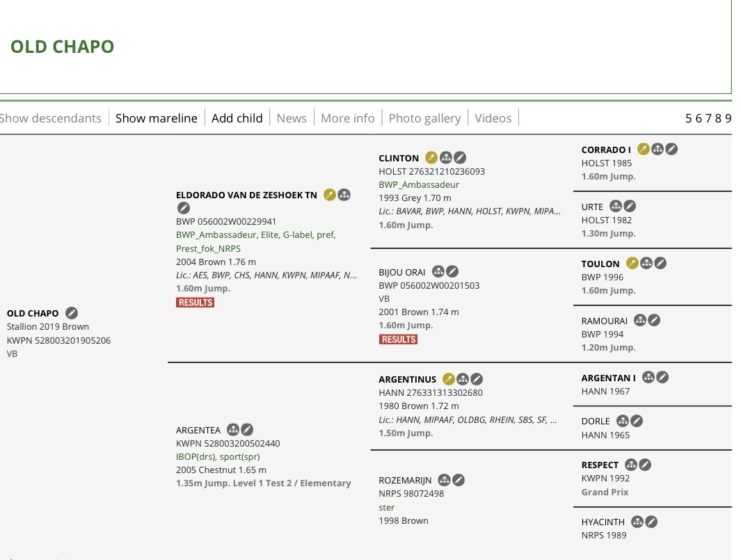Screen dimensions: 741x560
Task: Edit HYACINTH with its pencil icon
Action: point(651,522)
